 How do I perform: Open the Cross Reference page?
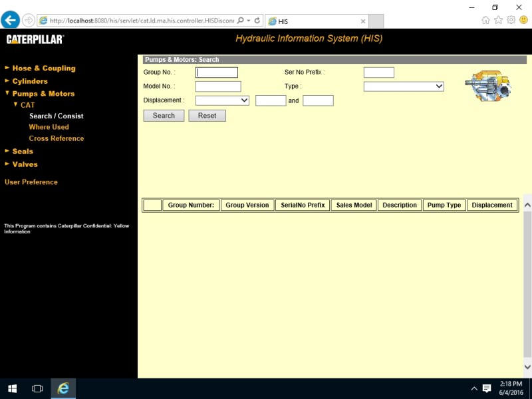[x=57, y=138]
